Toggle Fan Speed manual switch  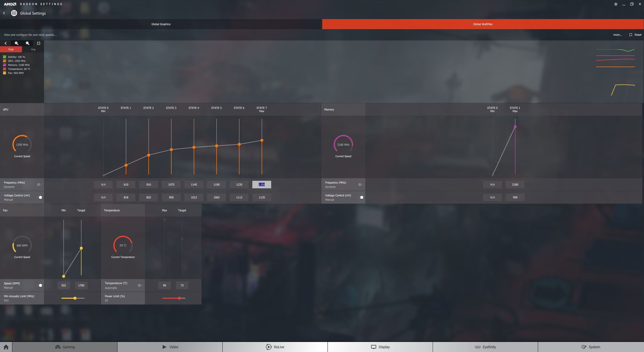(x=39, y=285)
